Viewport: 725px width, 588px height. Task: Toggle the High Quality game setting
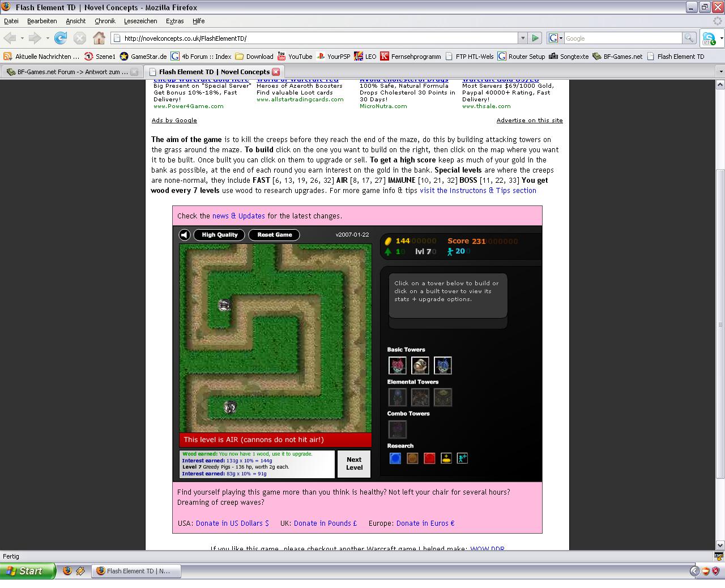(219, 235)
